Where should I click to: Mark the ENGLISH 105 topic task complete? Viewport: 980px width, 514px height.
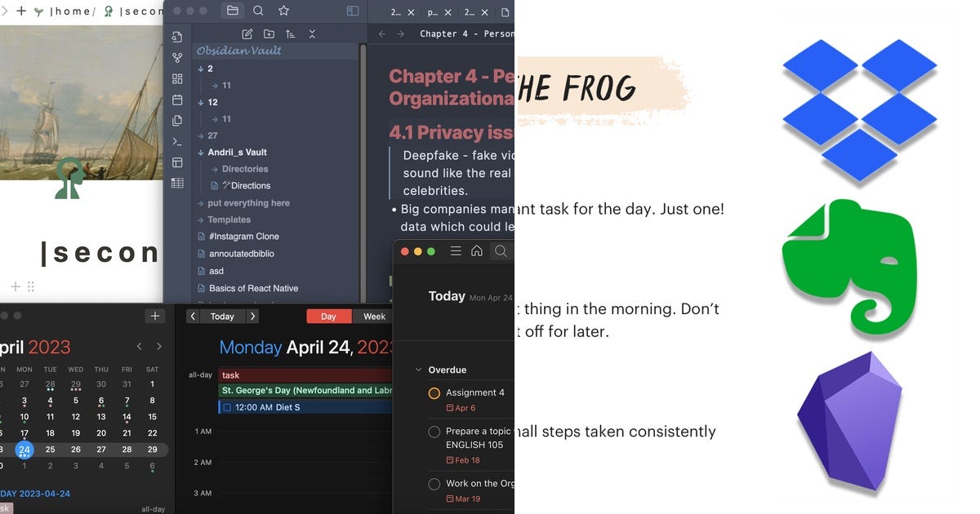(434, 431)
